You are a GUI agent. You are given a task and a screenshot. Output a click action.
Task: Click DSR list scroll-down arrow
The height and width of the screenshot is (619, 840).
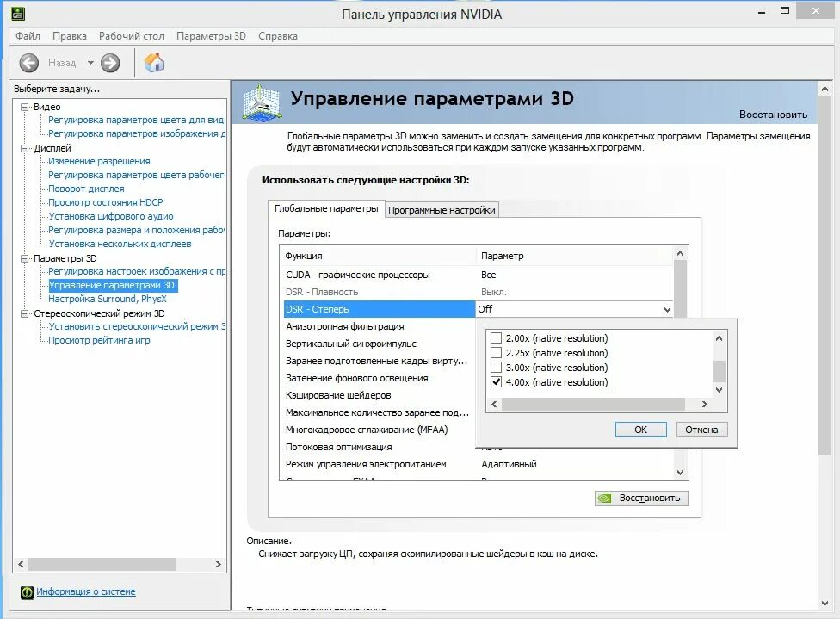coord(719,390)
